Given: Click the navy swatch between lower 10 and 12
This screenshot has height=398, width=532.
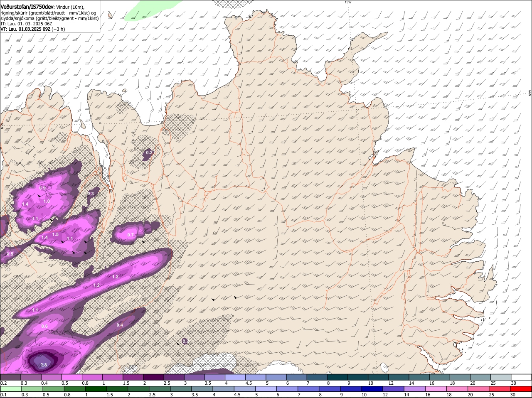Looking at the screenshot, I should [x=372, y=389].
